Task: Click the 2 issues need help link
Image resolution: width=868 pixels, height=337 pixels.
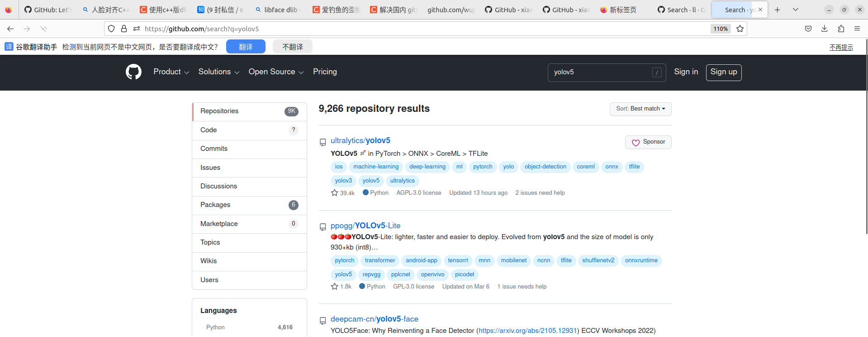Action: tap(540, 193)
